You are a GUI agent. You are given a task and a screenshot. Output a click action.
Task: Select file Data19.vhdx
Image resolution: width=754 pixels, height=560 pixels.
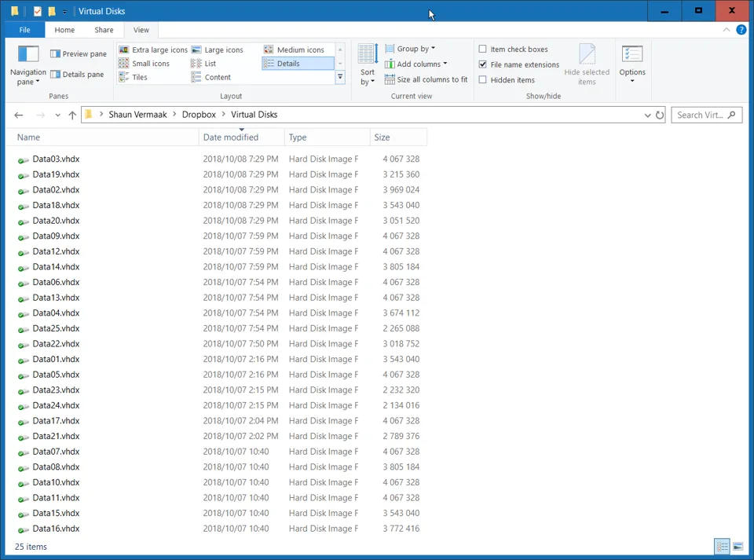(56, 174)
